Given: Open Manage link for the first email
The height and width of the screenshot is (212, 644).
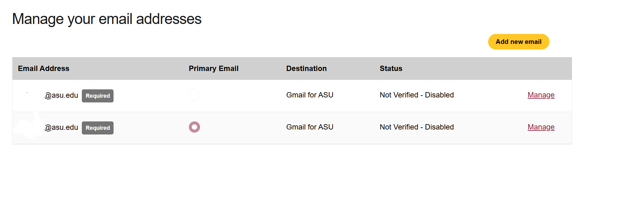Looking at the screenshot, I should pos(541,95).
